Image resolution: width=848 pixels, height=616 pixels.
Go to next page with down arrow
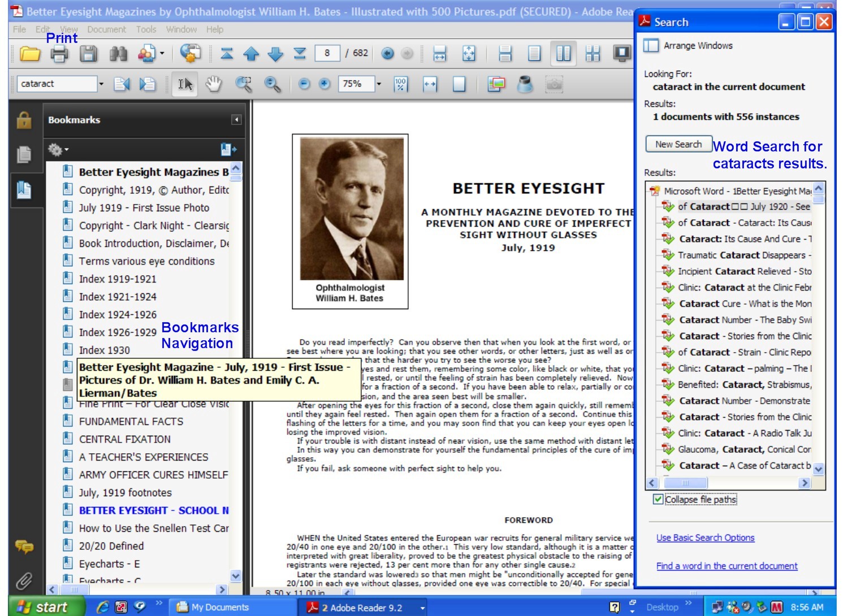(x=275, y=54)
